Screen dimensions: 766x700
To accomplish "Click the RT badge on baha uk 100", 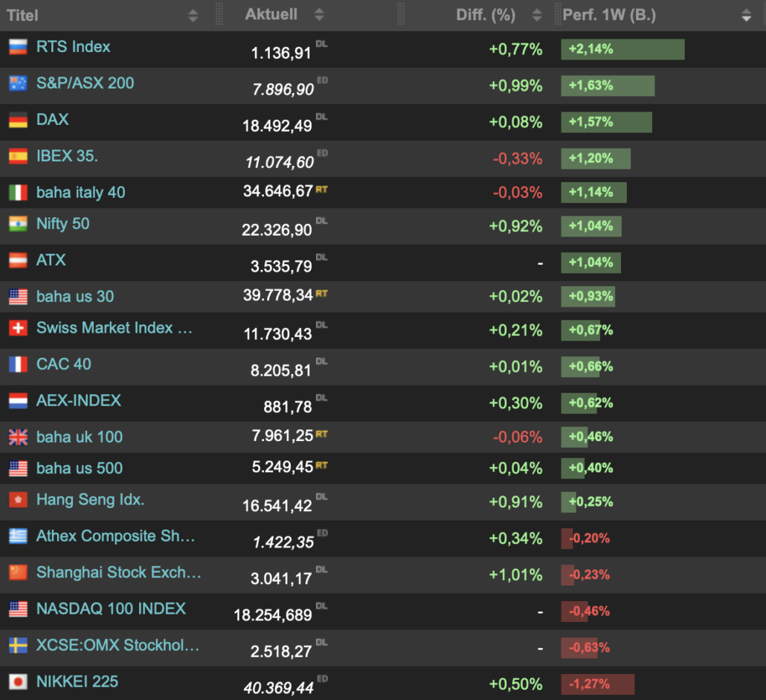I will point(321,434).
